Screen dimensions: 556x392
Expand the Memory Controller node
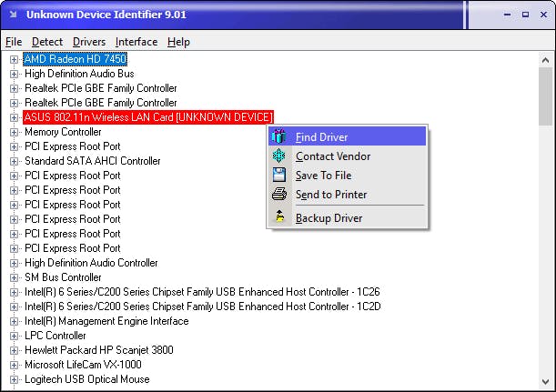tap(14, 132)
